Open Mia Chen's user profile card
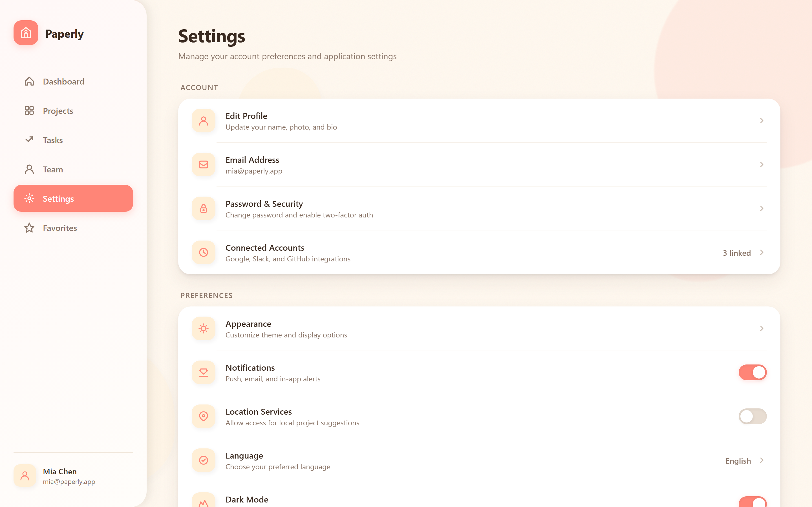 pos(73,476)
